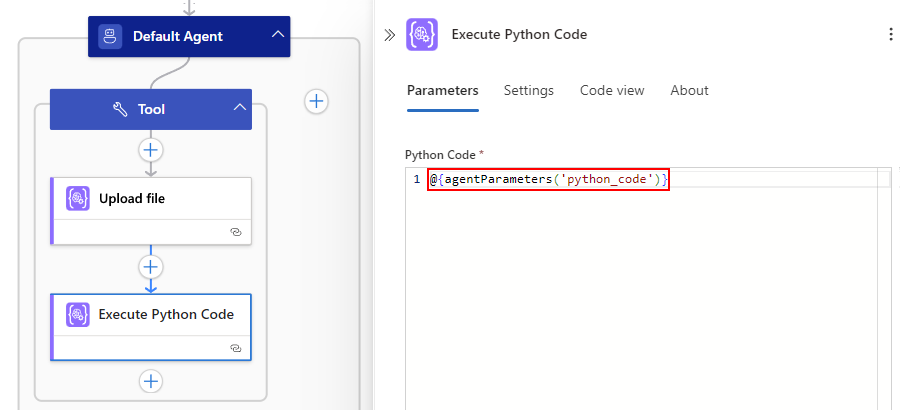Click the Default Agent robot icon
The height and width of the screenshot is (410, 900).
pos(110,36)
